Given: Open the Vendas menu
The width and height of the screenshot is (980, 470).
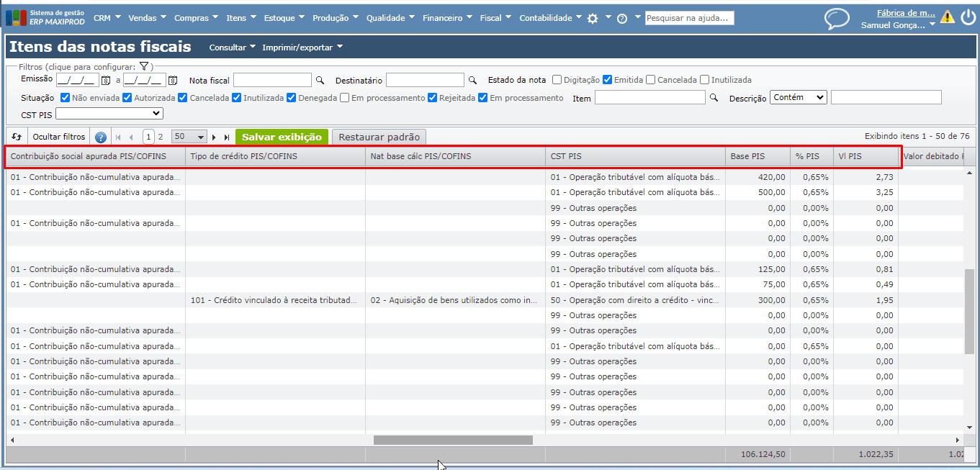Looking at the screenshot, I should point(147,18).
